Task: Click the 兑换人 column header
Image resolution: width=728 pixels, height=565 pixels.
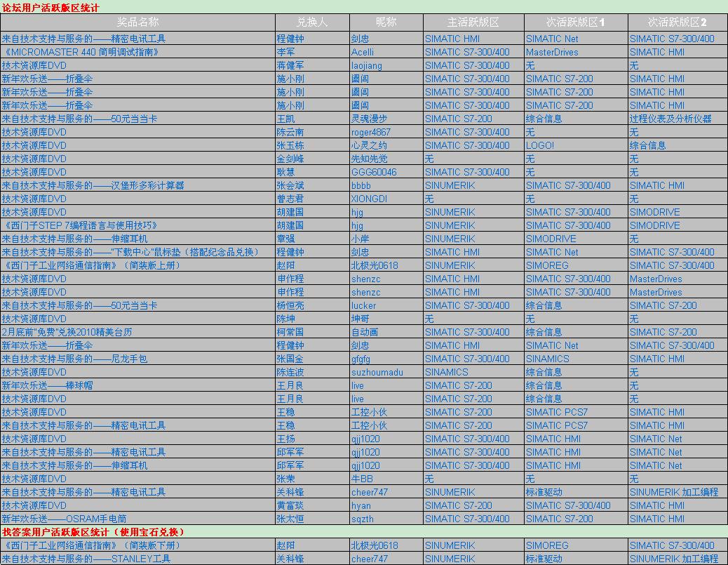Action: tap(312, 22)
